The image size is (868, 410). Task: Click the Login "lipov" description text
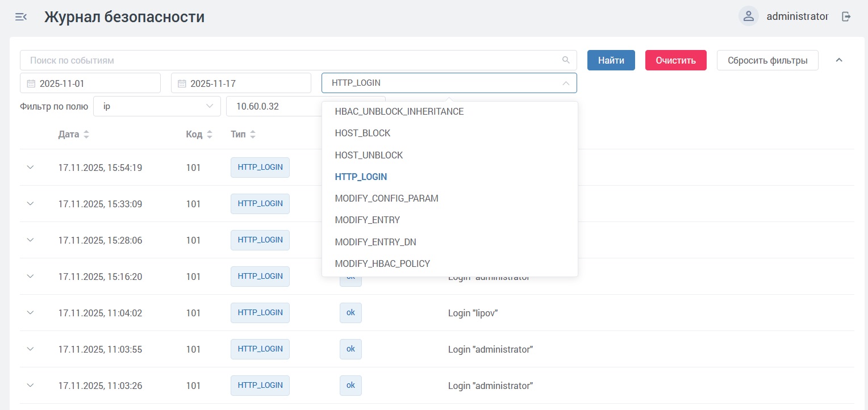click(473, 313)
